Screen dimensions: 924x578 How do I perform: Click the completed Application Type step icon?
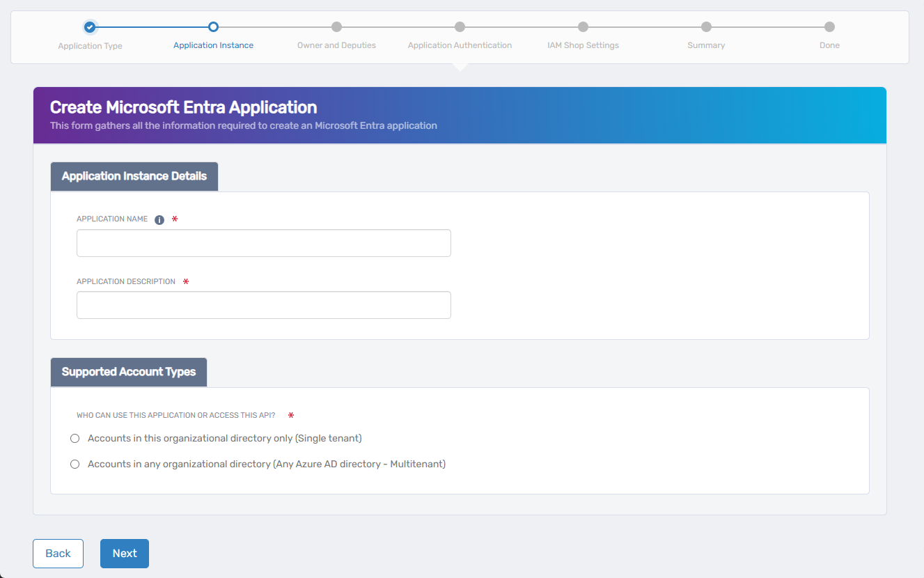[90, 28]
